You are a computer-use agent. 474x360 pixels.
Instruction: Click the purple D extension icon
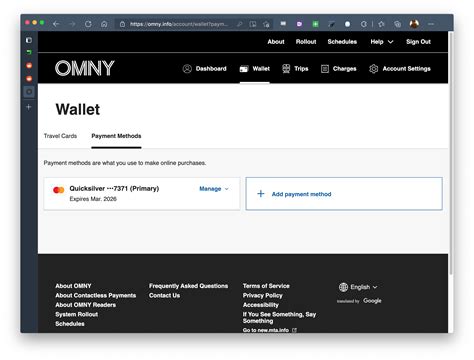[x=299, y=24]
